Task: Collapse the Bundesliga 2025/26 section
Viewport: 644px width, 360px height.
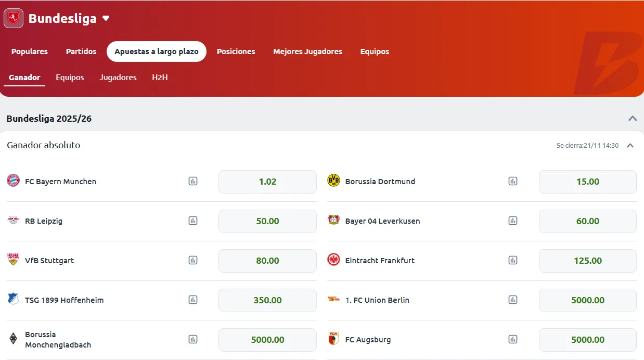Action: tap(633, 118)
